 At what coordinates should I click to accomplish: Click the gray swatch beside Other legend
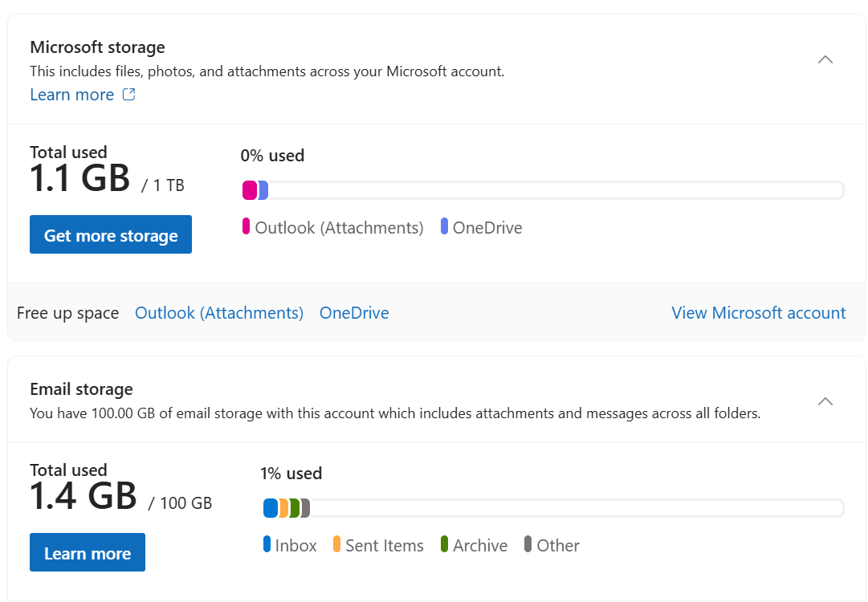pyautogui.click(x=528, y=543)
